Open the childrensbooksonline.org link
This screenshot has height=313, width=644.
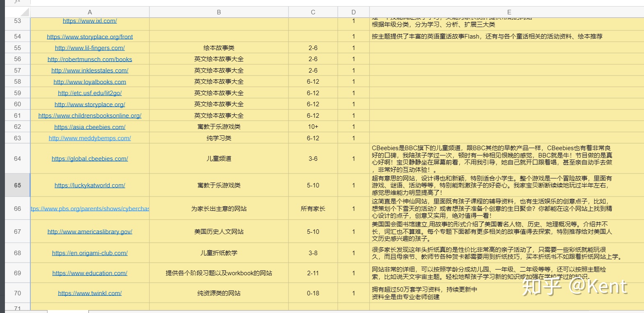[89, 116]
